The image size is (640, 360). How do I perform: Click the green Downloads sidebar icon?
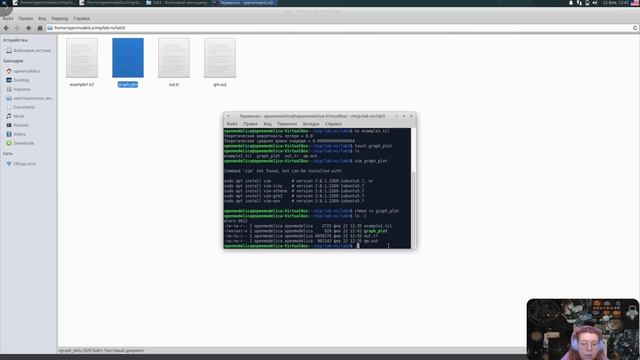coord(9,143)
